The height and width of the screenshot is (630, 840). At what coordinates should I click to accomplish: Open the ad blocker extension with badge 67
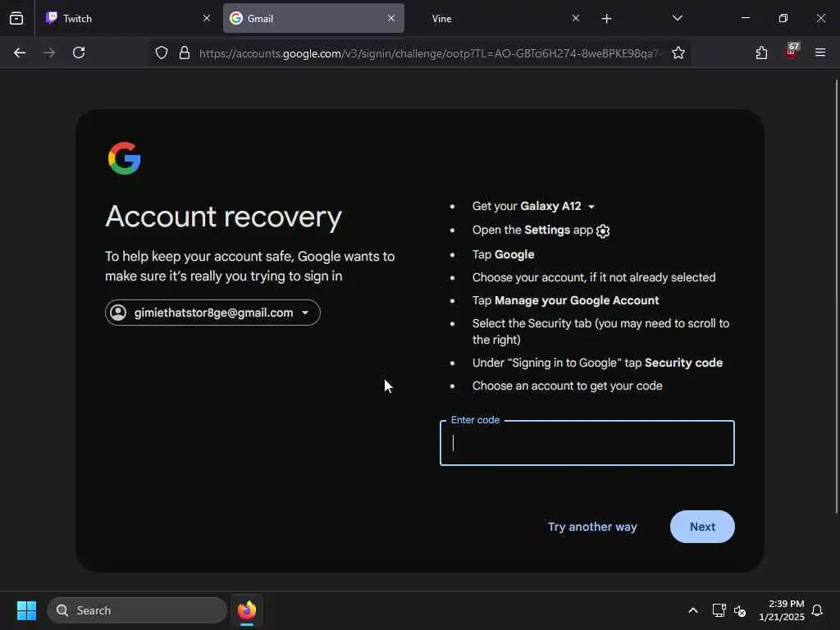click(792, 51)
